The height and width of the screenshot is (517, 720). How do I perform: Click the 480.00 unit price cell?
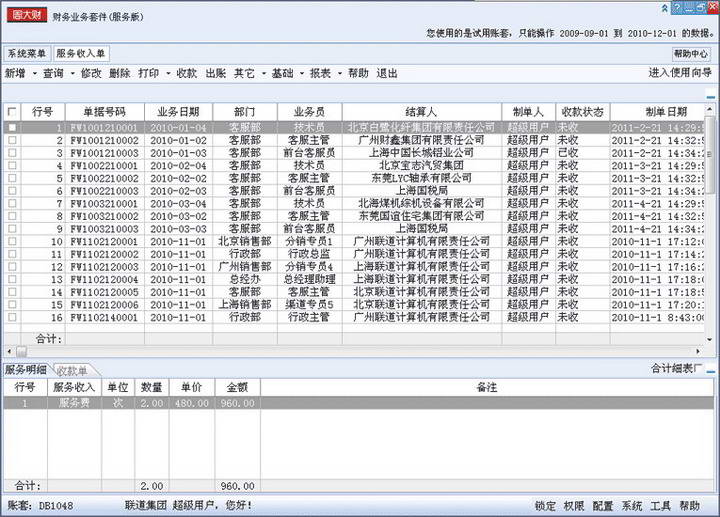point(191,403)
